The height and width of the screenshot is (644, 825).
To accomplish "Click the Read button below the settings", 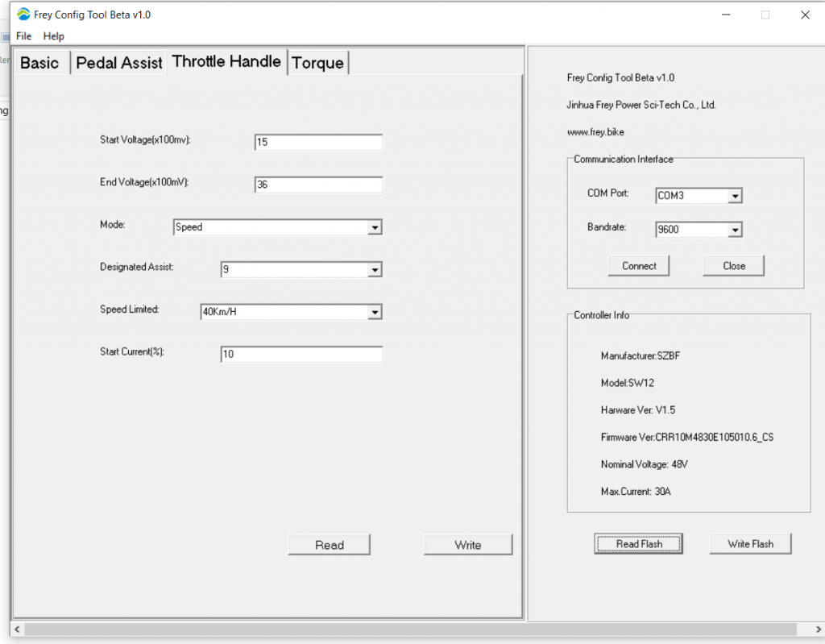I will (329, 544).
